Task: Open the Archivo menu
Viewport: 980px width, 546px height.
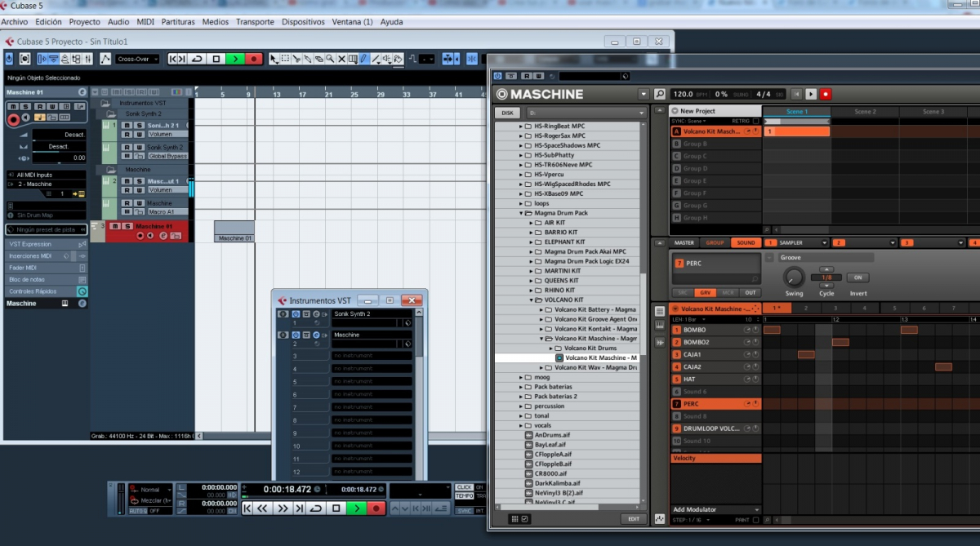Action: [x=15, y=22]
